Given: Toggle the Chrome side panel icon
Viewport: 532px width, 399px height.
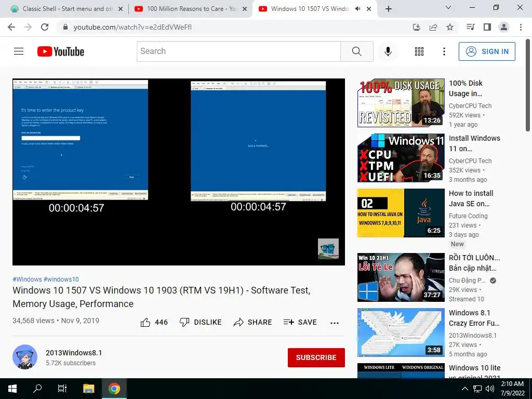Looking at the screenshot, I should pos(487,27).
